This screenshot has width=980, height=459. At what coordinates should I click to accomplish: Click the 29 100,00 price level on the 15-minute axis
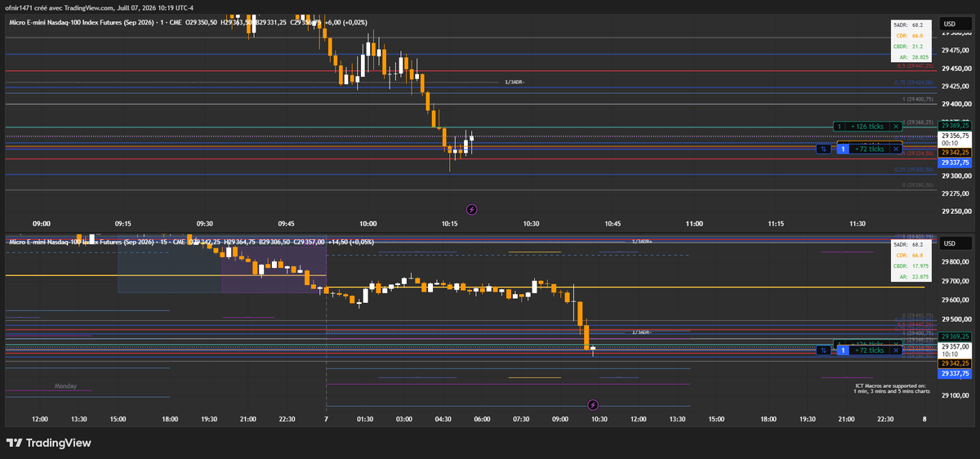(x=956, y=396)
